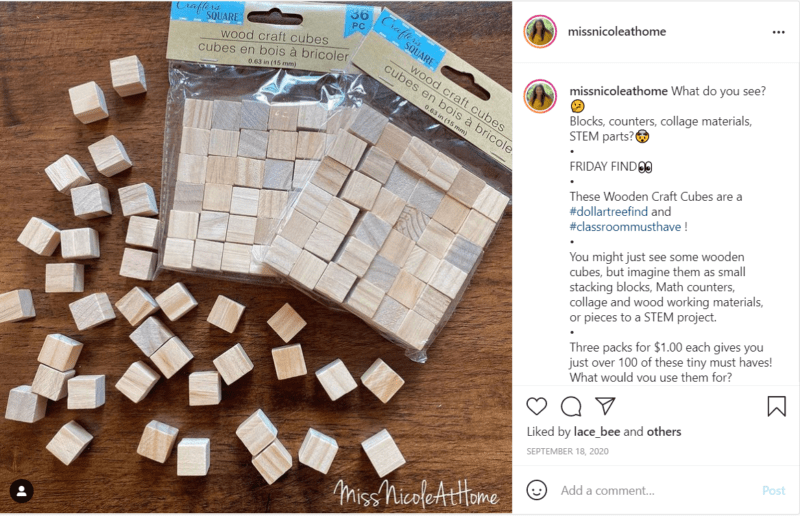Click the Post comment button
Image resolution: width=800 pixels, height=516 pixels.
[x=773, y=490]
